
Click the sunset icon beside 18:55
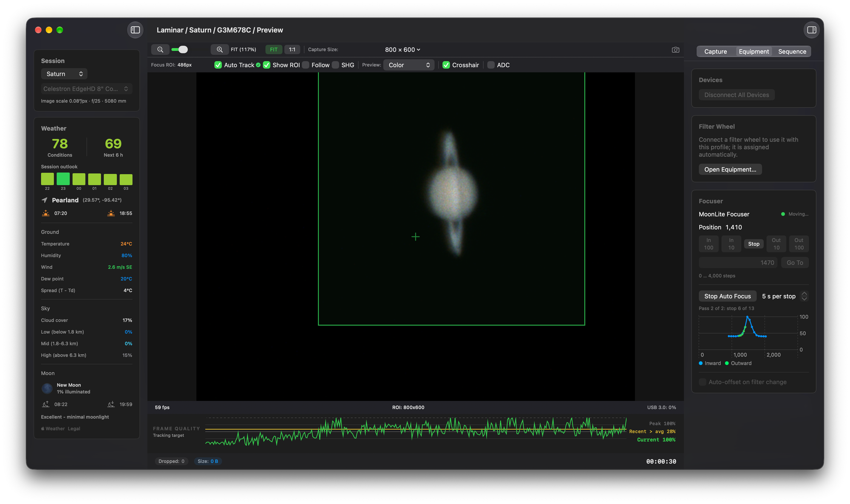click(111, 213)
